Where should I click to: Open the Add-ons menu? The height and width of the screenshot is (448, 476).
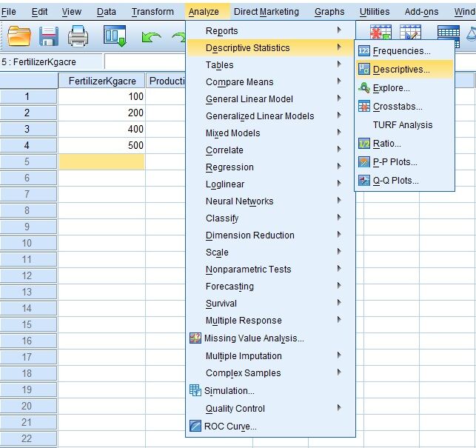coord(421,12)
